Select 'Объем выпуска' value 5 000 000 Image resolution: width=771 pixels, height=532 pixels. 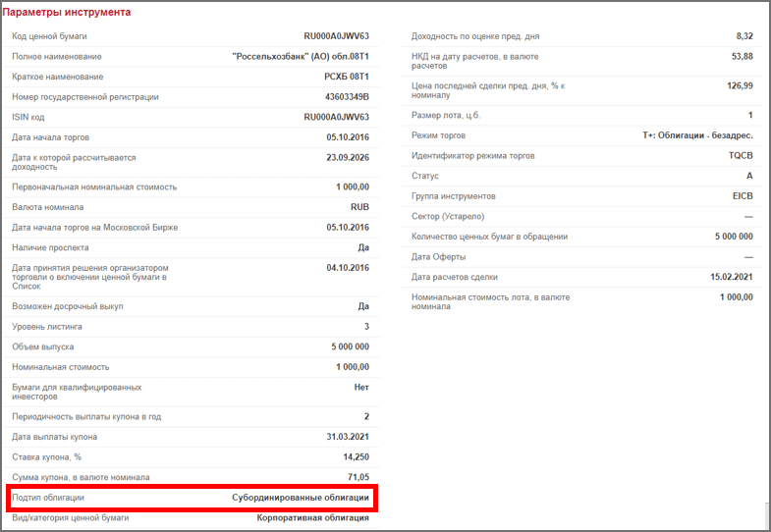(350, 346)
